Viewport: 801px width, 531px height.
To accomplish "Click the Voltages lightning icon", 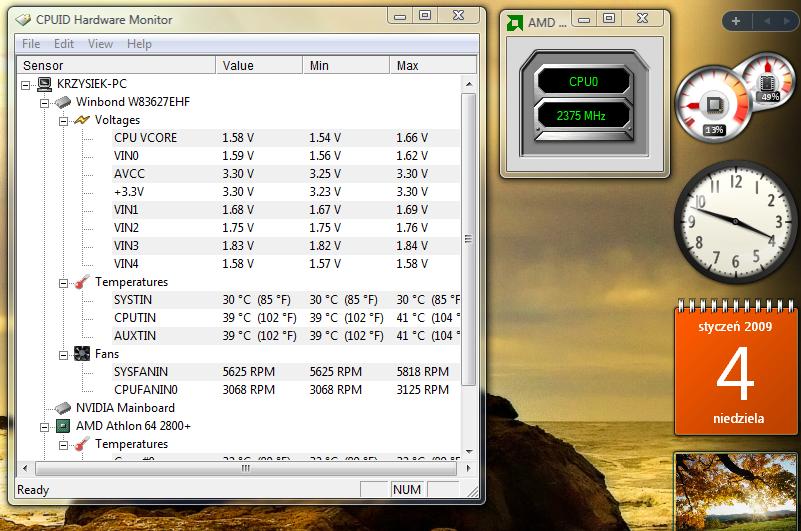I will pos(82,120).
